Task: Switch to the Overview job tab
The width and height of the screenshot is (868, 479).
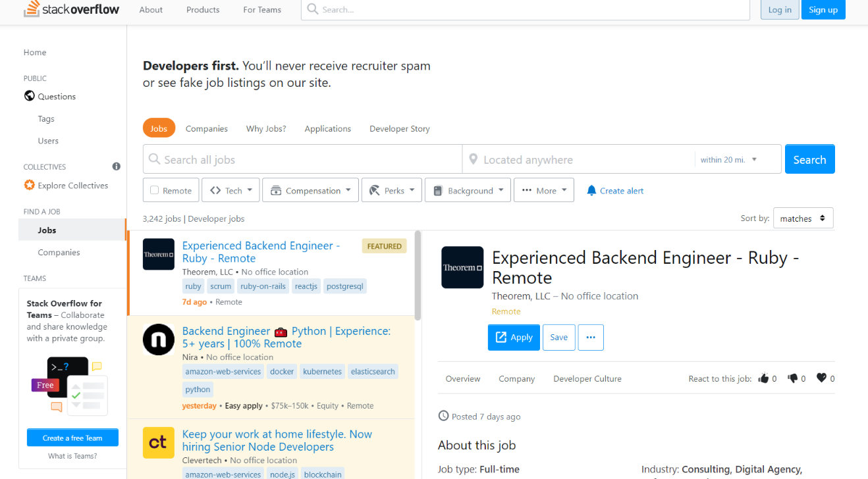Action: coord(463,378)
